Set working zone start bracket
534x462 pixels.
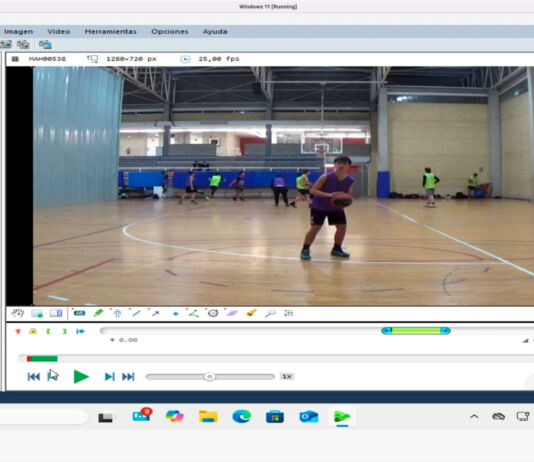point(48,331)
